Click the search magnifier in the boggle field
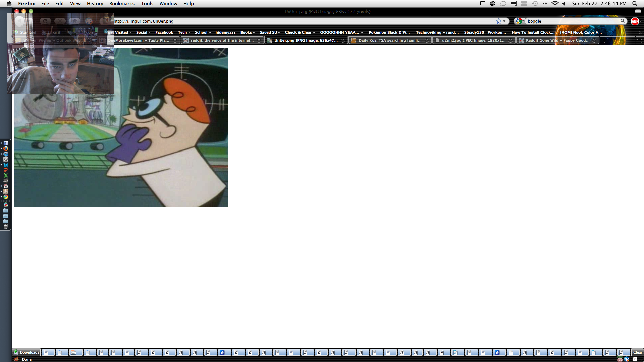This screenshot has height=362, width=644. pyautogui.click(x=622, y=21)
